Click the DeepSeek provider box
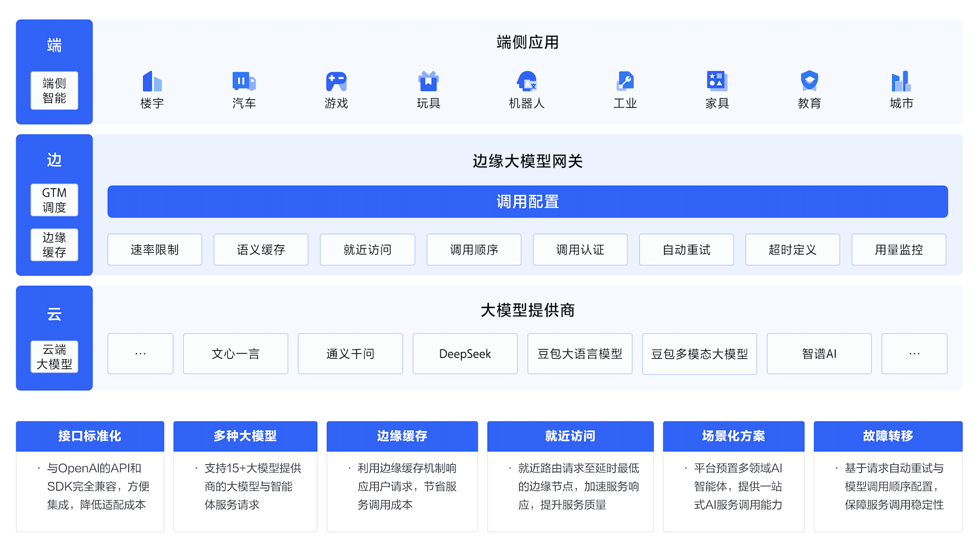Screen dimensions: 980x551 pos(465,354)
